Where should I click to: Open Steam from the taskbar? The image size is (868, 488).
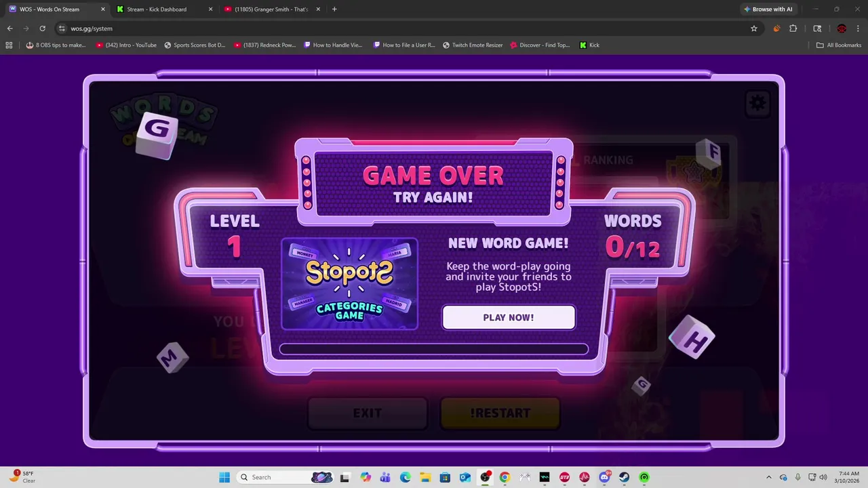624,477
